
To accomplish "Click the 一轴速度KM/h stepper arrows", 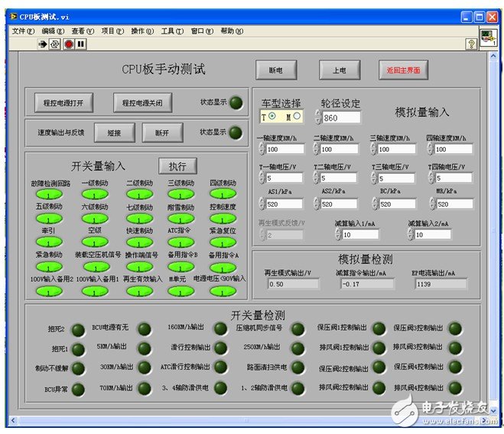I will point(261,149).
